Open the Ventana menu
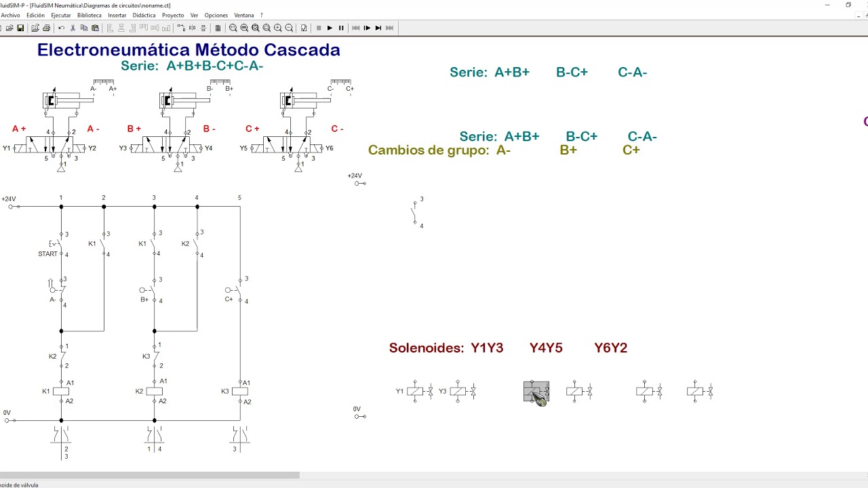The height and width of the screenshot is (488, 868). pos(244,15)
